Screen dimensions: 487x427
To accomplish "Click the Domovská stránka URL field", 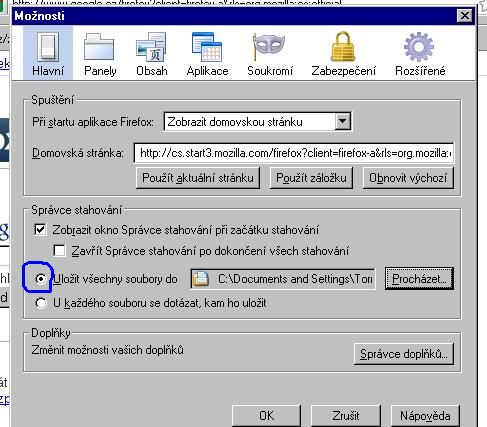I will click(294, 153).
